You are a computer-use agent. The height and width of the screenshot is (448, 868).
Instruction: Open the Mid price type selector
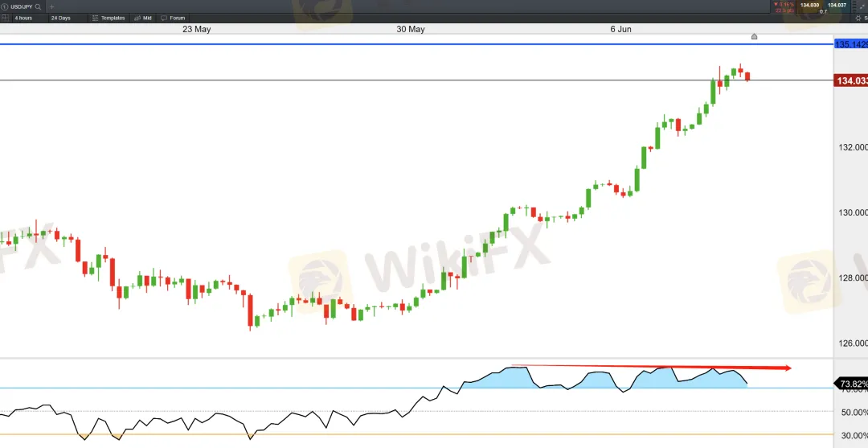[x=143, y=18]
